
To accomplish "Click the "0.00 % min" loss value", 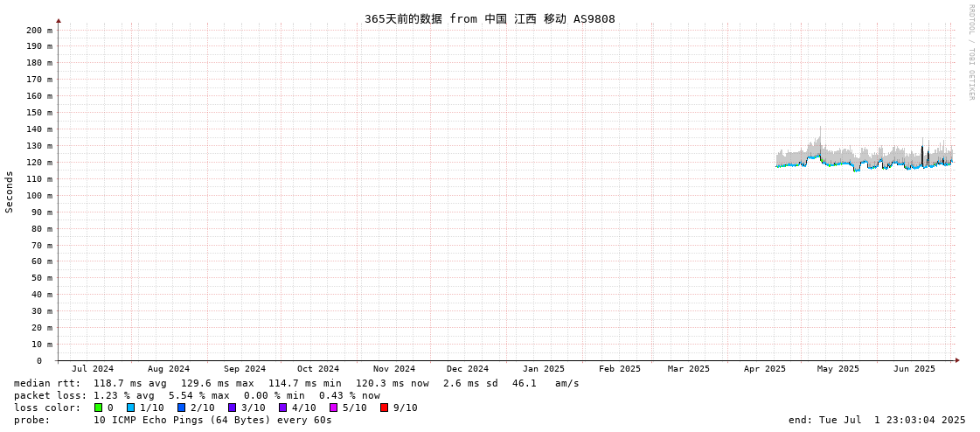I will [x=275, y=396].
